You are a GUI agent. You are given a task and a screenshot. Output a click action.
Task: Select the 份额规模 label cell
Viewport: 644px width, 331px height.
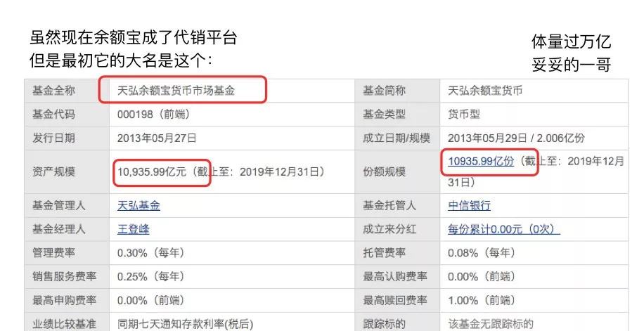tap(397, 171)
